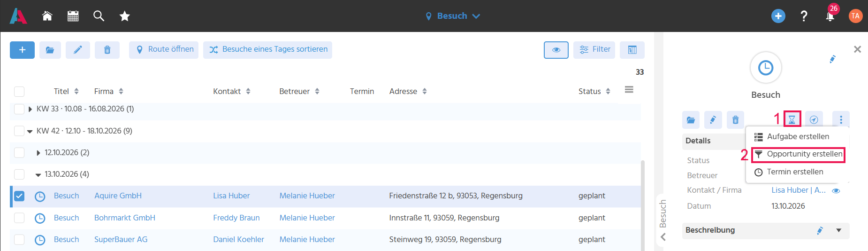Check the KW 42 group checkbox
The width and height of the screenshot is (868, 251).
coord(19,131)
